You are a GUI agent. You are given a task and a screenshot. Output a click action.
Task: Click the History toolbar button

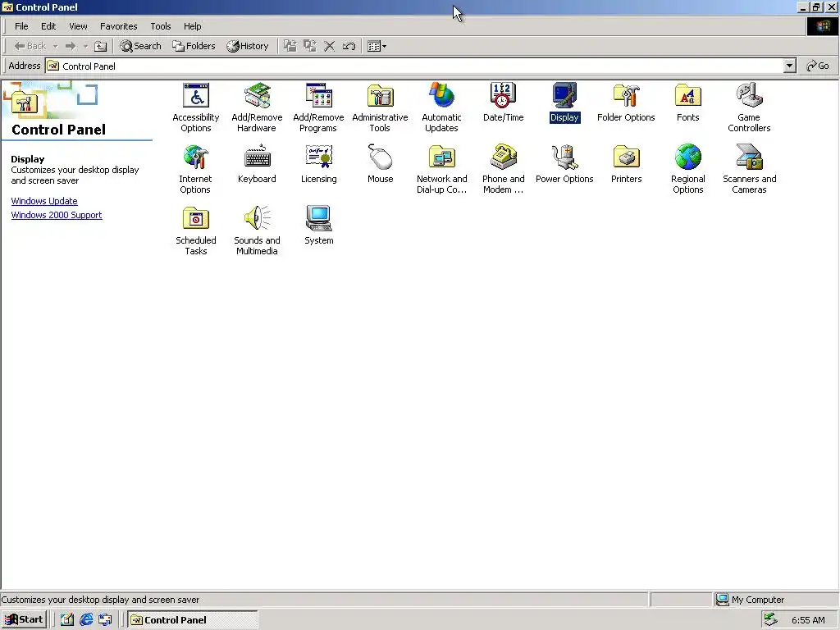(248, 46)
